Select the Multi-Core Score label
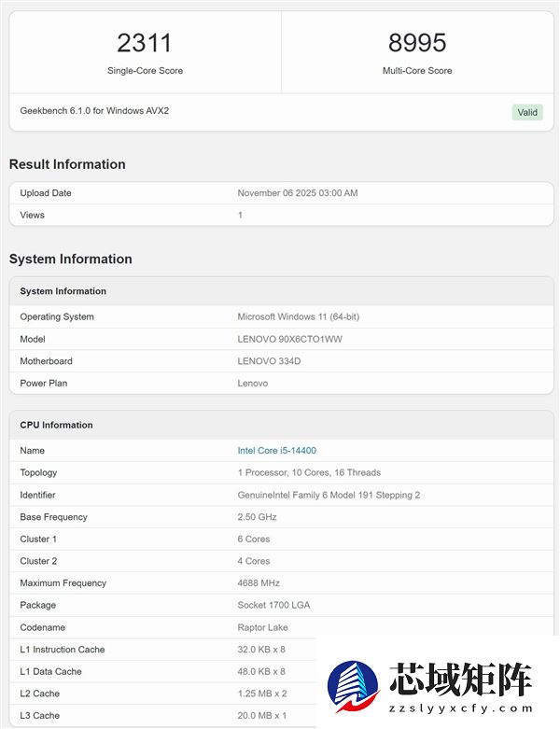560x729 pixels. [x=417, y=71]
